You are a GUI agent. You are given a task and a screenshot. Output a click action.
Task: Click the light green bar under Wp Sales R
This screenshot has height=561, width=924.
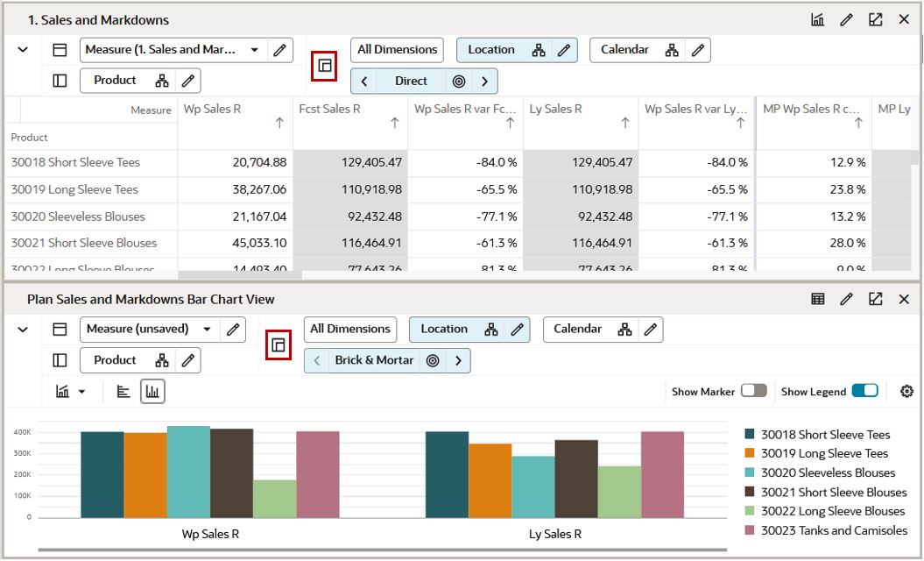click(x=275, y=499)
